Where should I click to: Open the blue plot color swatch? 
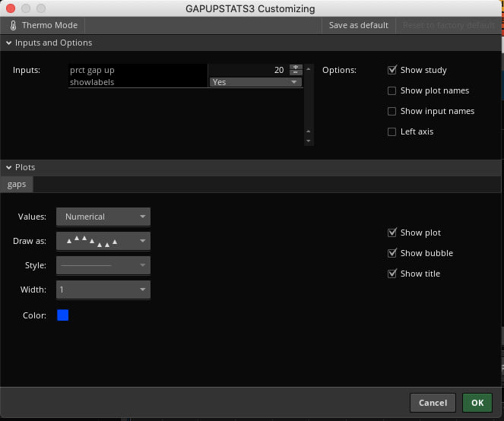tap(62, 315)
